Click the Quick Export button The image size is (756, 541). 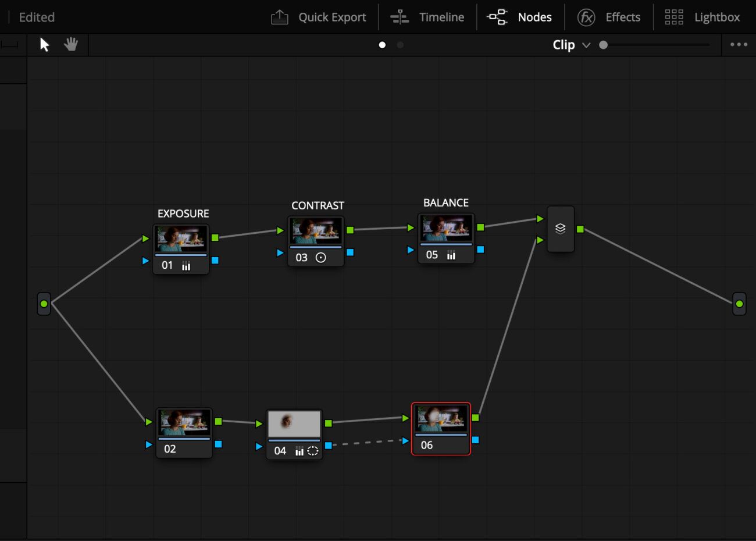[x=319, y=17]
